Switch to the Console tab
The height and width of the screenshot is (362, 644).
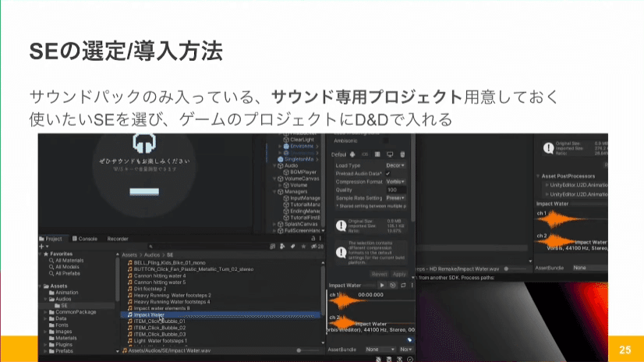point(85,239)
